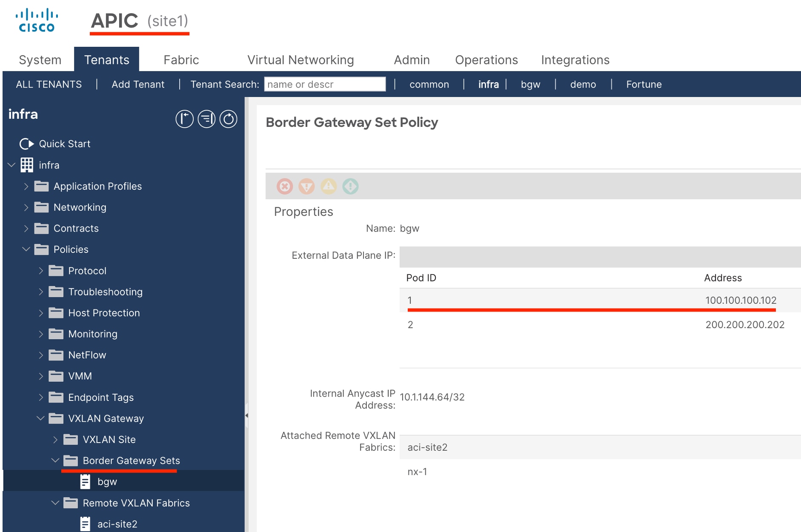The height and width of the screenshot is (532, 801).
Task: Expand the VXLAN Site node
Action: tap(55, 439)
